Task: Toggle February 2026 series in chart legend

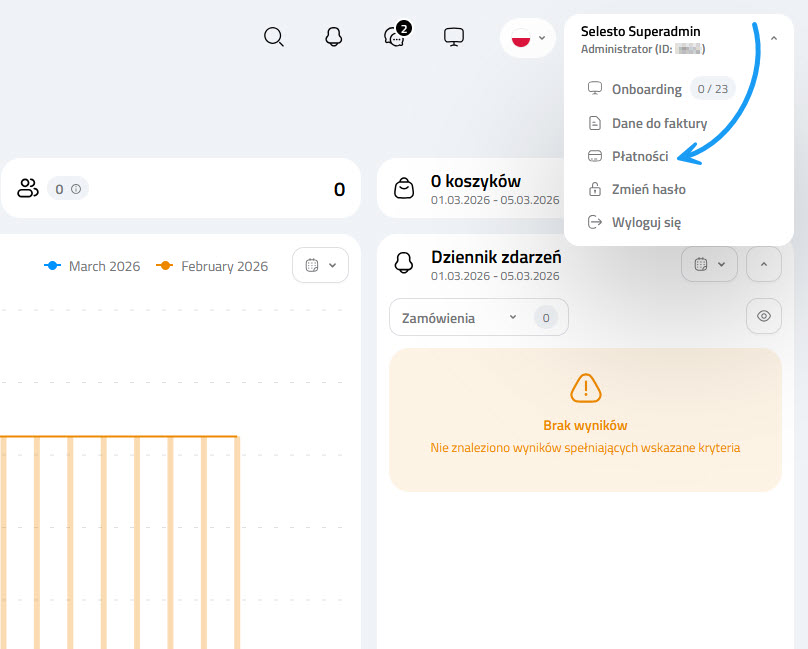Action: tap(212, 266)
